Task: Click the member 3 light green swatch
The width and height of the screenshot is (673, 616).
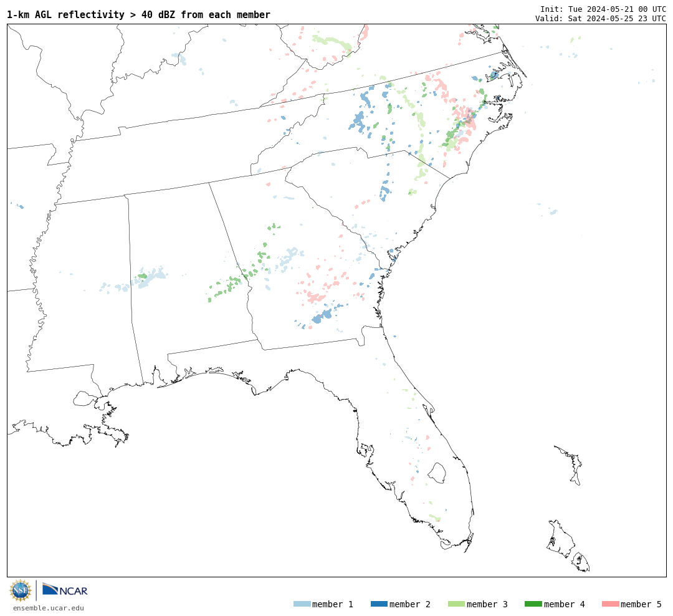Action: pos(456,604)
